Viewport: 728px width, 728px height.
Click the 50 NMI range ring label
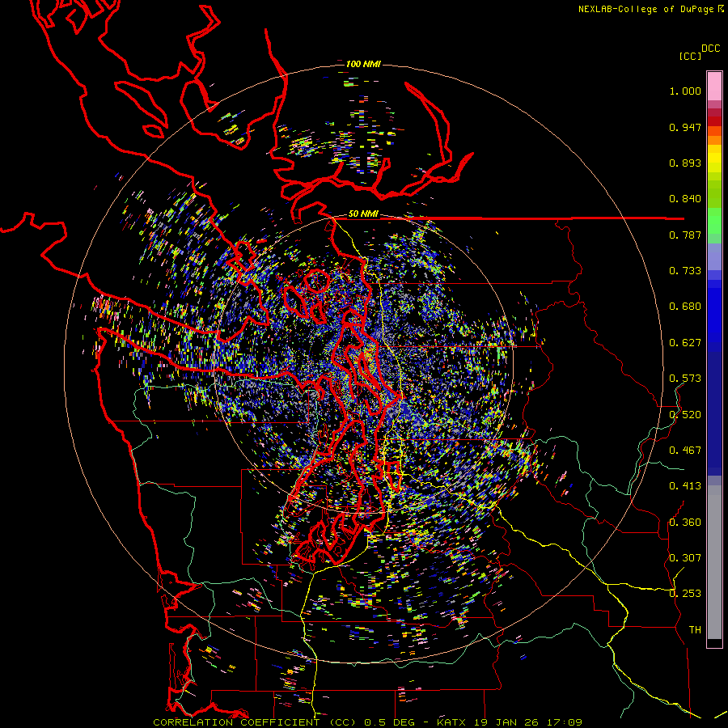[363, 214]
